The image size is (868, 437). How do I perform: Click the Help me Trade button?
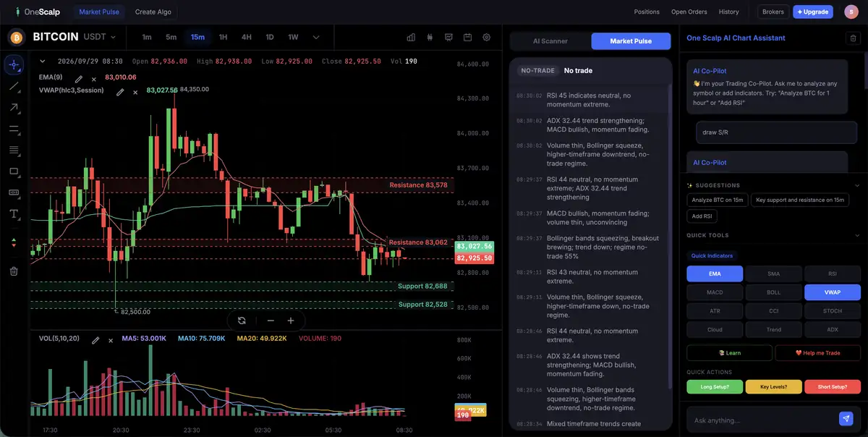coord(817,352)
